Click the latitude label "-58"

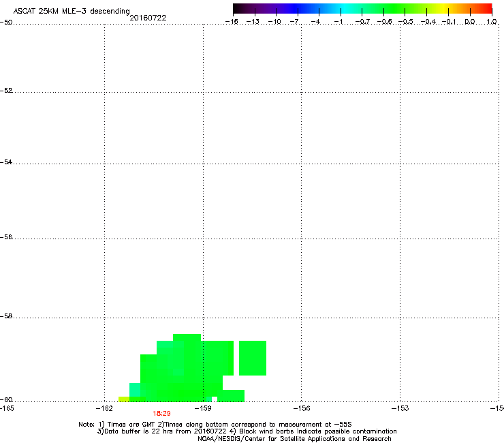coord(6,316)
